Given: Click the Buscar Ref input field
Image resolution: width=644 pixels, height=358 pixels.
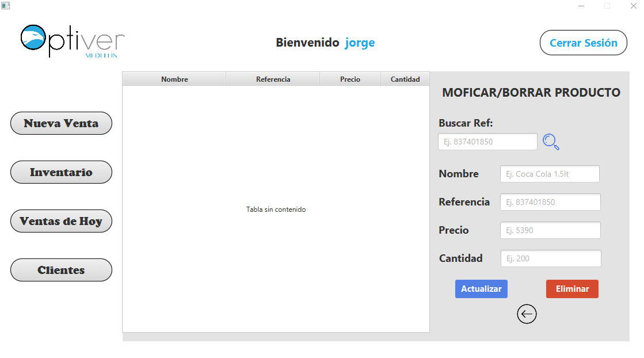Looking at the screenshot, I should point(487,142).
